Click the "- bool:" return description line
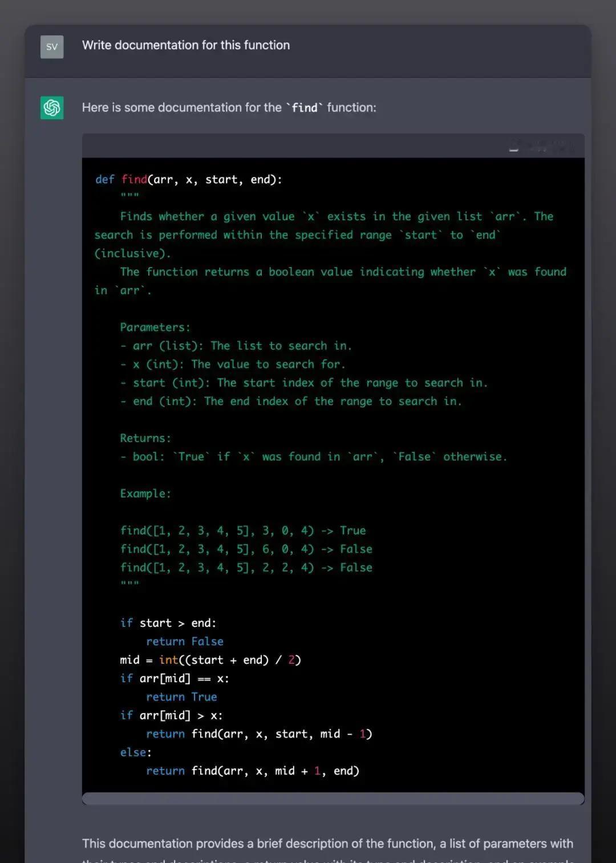Image resolution: width=616 pixels, height=863 pixels. coord(313,457)
